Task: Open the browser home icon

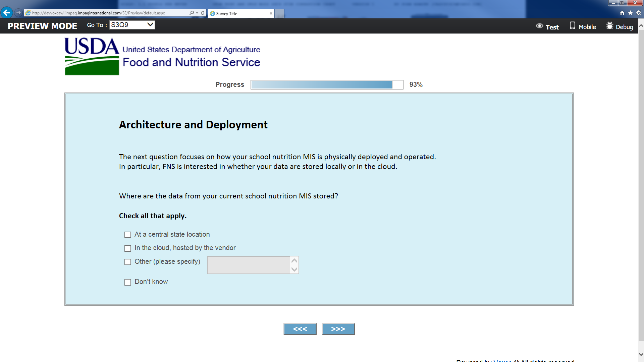Action: [622, 13]
